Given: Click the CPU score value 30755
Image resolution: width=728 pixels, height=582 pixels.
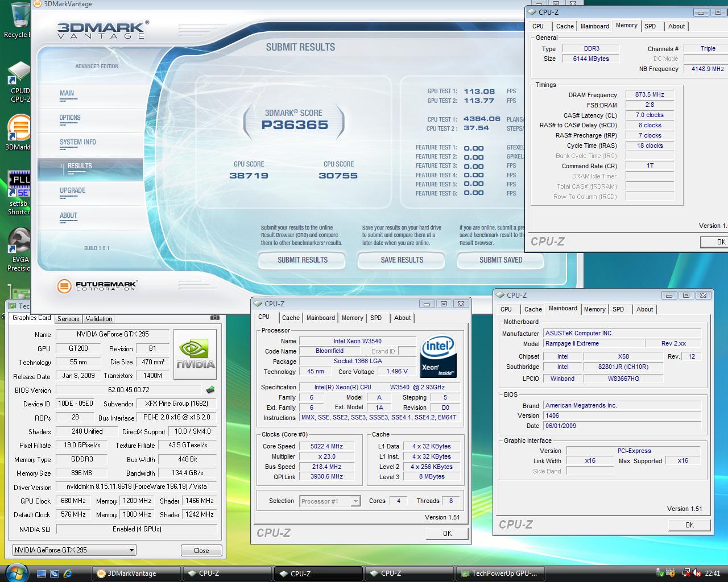Looking at the screenshot, I should pyautogui.click(x=338, y=176).
